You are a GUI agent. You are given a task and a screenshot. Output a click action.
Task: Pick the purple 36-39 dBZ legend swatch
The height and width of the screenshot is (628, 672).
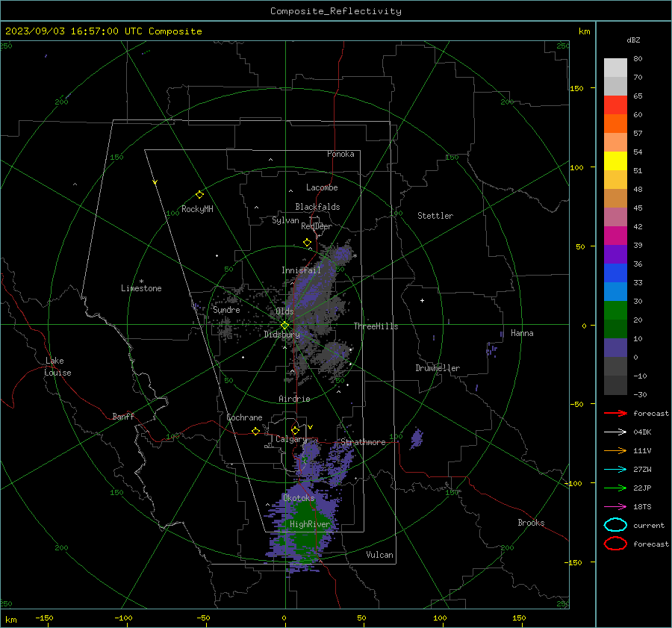point(615,255)
